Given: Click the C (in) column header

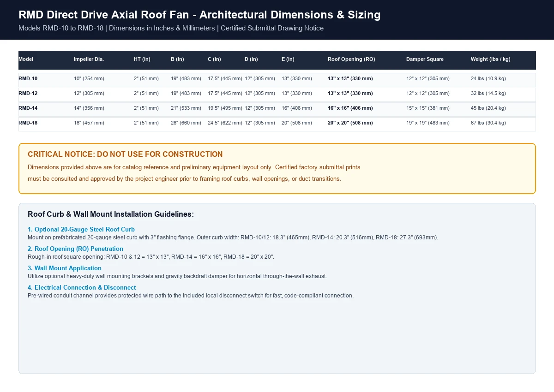Looking at the screenshot, I should [x=214, y=59].
